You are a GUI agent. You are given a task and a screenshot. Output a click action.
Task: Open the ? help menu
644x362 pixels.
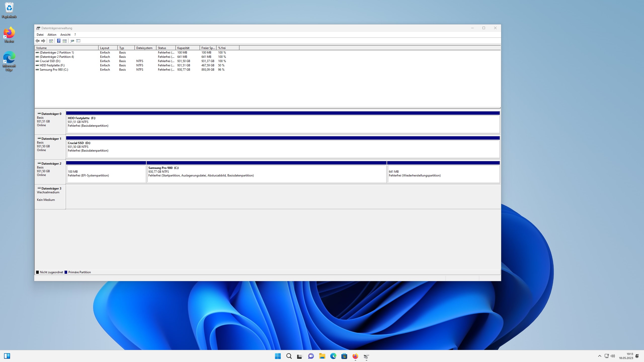pyautogui.click(x=75, y=35)
